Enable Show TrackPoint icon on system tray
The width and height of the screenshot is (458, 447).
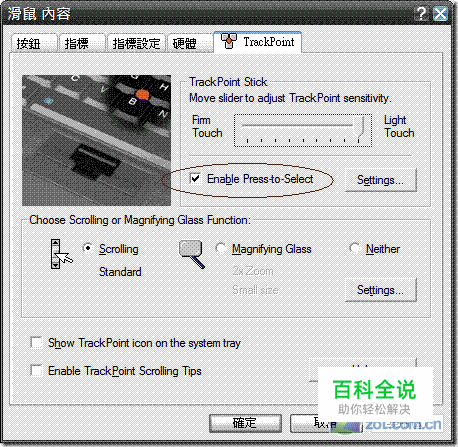coord(36,342)
